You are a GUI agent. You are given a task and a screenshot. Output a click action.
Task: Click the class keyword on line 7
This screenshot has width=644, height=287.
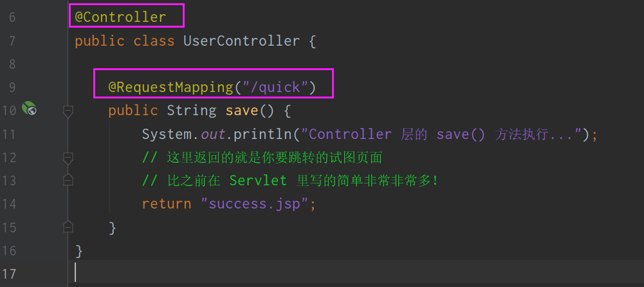154,41
